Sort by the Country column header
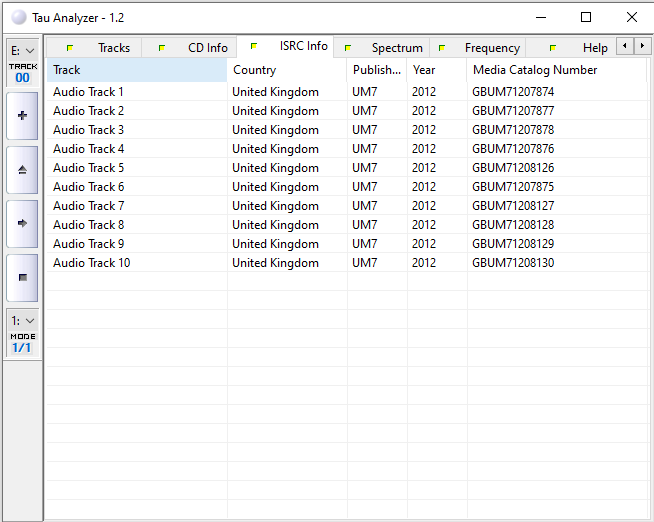654x522 pixels. pos(287,70)
